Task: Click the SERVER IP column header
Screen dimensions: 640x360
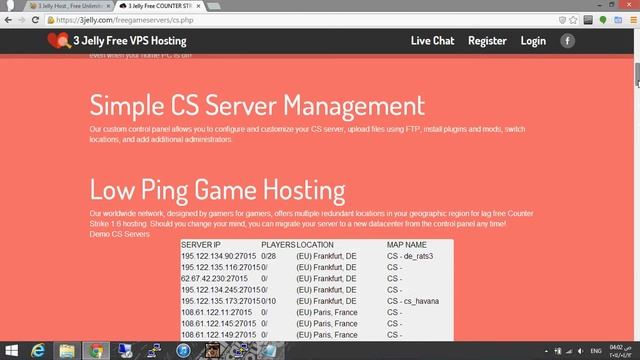Action: coord(201,245)
